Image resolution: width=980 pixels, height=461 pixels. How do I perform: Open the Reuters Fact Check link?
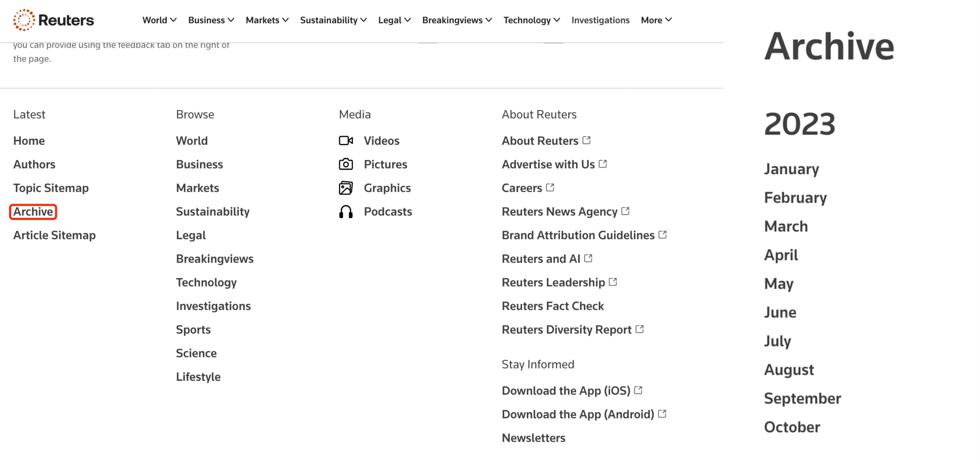coord(552,306)
